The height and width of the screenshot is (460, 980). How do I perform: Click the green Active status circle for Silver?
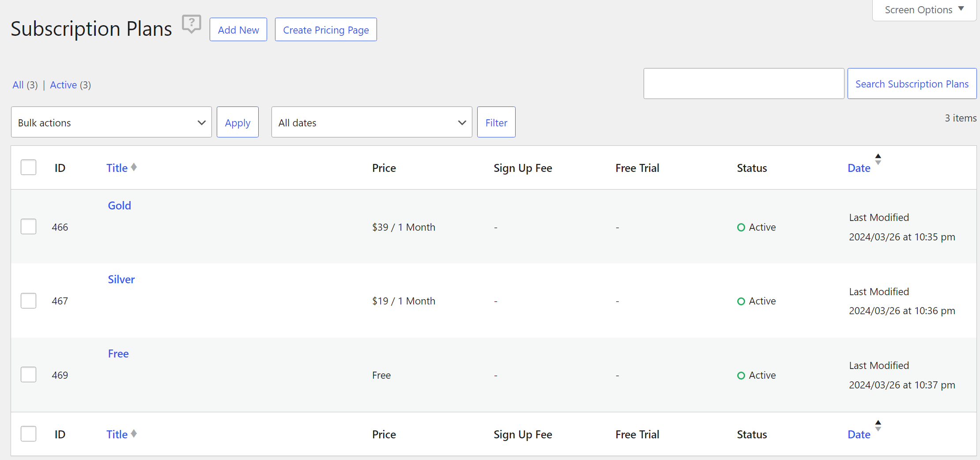pos(741,301)
